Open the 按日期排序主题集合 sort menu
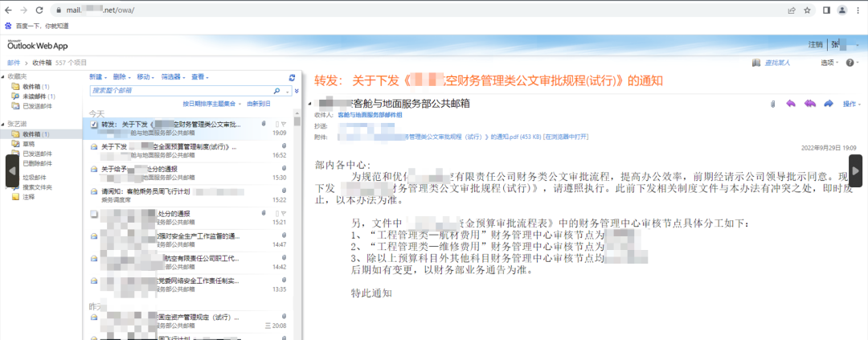 click(212, 104)
